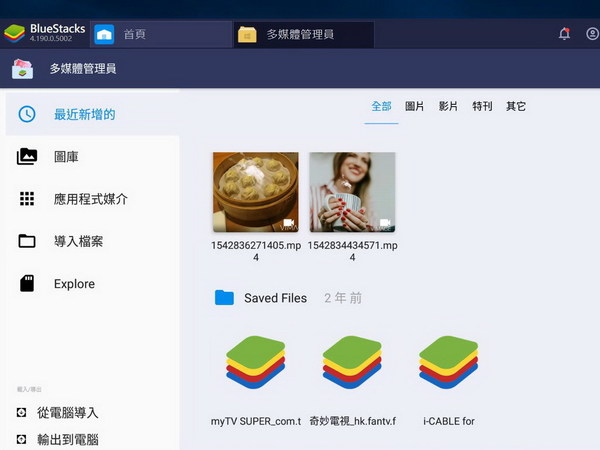Click the 輸出到電腦 export icon
The image size is (600, 450).
[22, 439]
